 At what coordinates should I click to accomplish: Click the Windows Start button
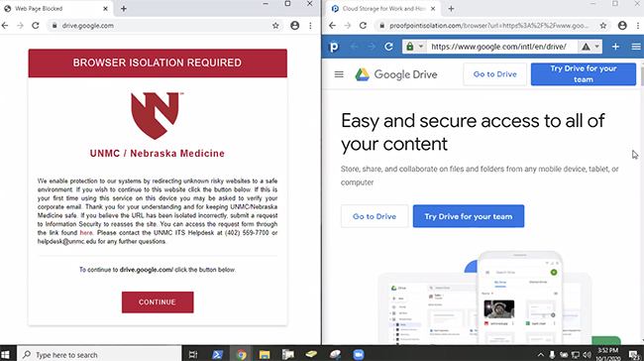coord(5,354)
